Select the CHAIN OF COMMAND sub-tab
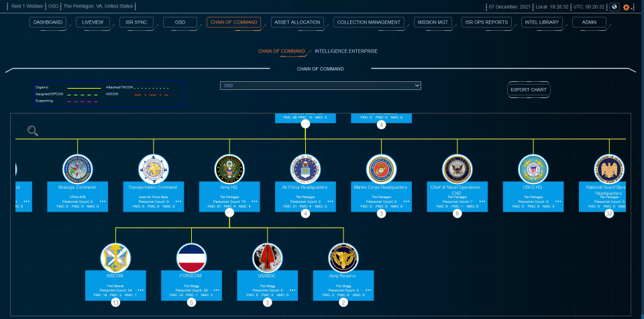The width and height of the screenshot is (644, 319). tap(281, 51)
